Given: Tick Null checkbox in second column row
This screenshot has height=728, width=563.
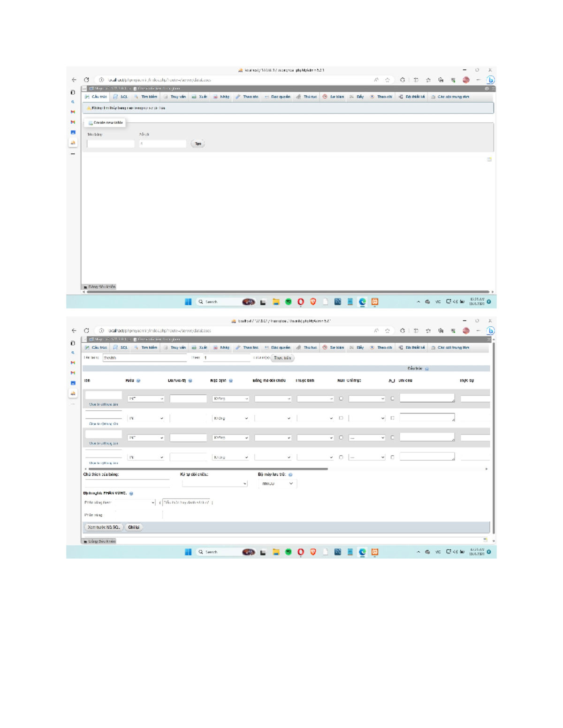Looking at the screenshot, I should click(x=341, y=418).
